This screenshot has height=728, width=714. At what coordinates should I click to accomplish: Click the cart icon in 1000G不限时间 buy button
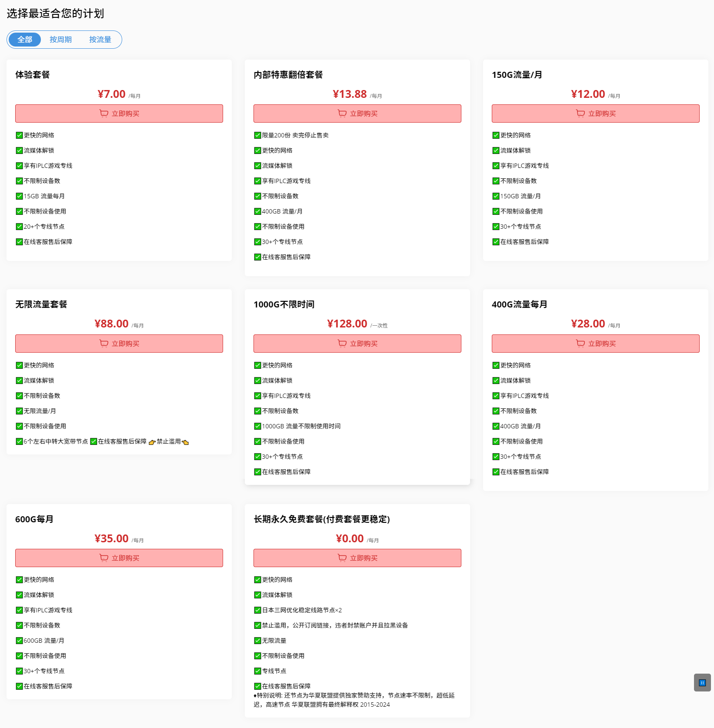pos(342,344)
